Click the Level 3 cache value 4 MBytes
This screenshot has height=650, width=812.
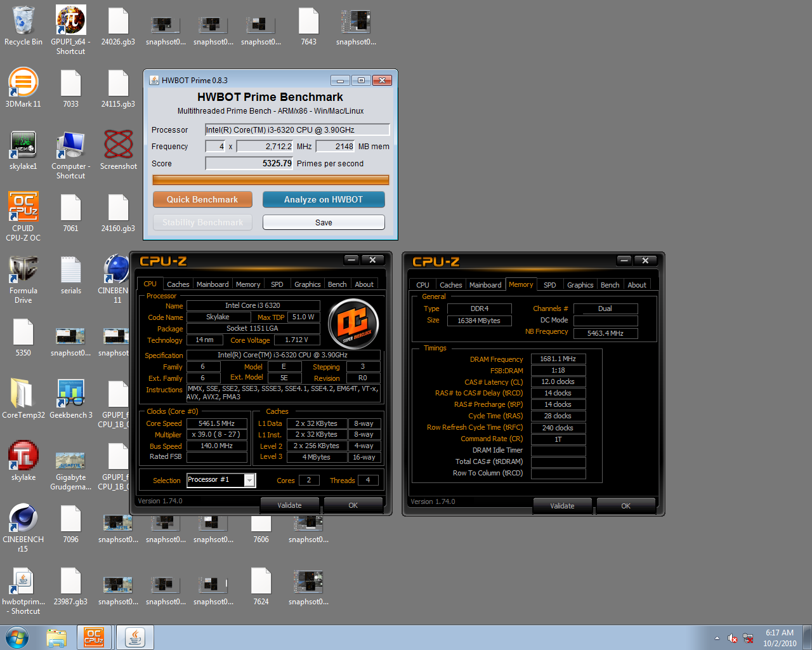(317, 457)
